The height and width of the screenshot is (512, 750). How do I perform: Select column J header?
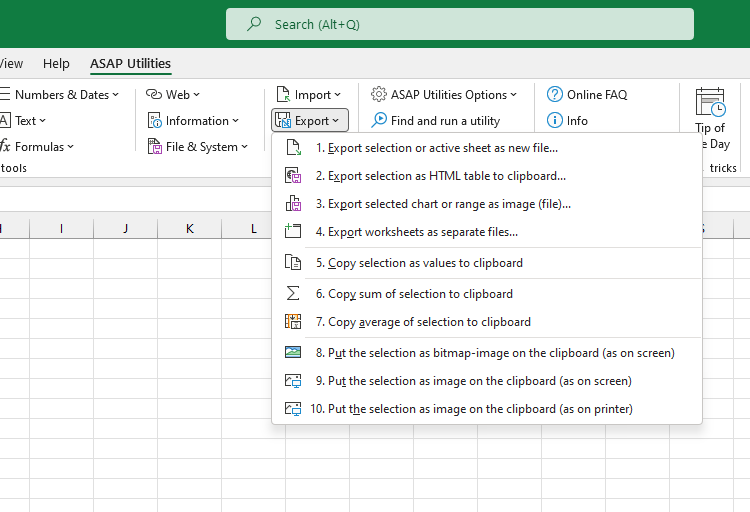(x=125, y=229)
